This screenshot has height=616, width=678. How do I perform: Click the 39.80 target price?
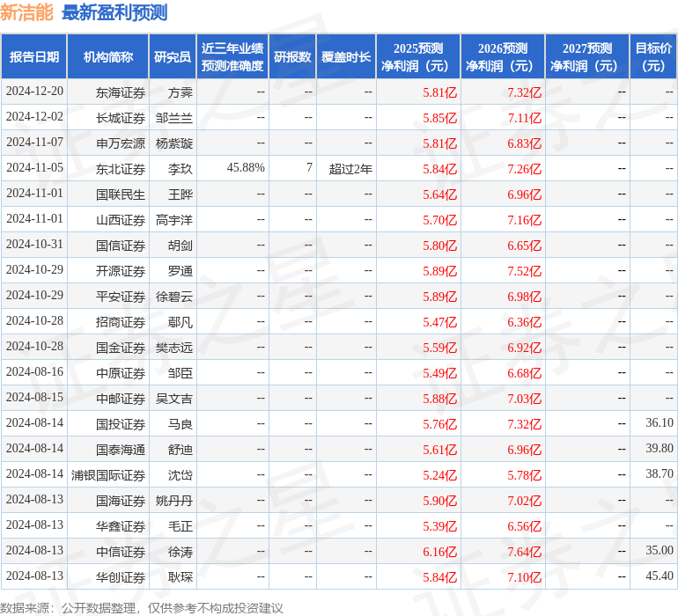[660, 448]
